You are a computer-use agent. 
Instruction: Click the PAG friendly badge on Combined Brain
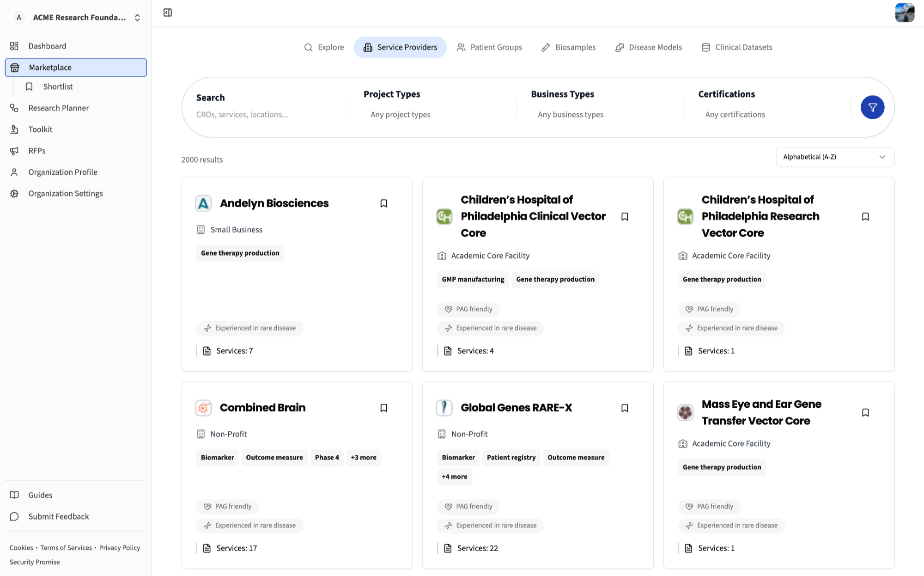click(227, 507)
